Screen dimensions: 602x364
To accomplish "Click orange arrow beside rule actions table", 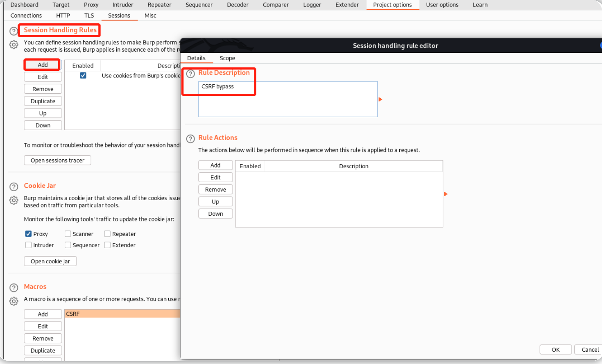I will tap(446, 194).
